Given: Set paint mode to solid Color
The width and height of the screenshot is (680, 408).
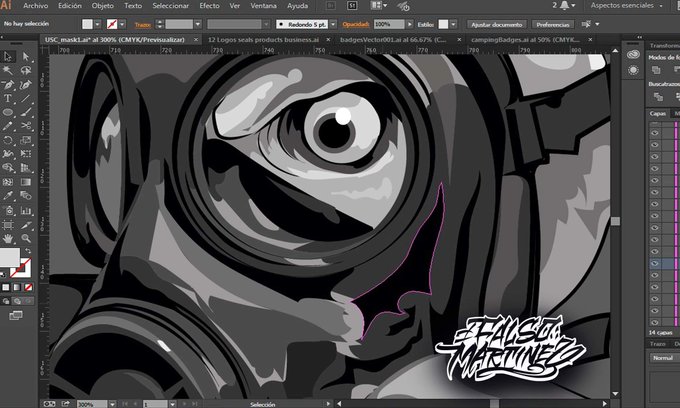Looking at the screenshot, I should click(6, 287).
